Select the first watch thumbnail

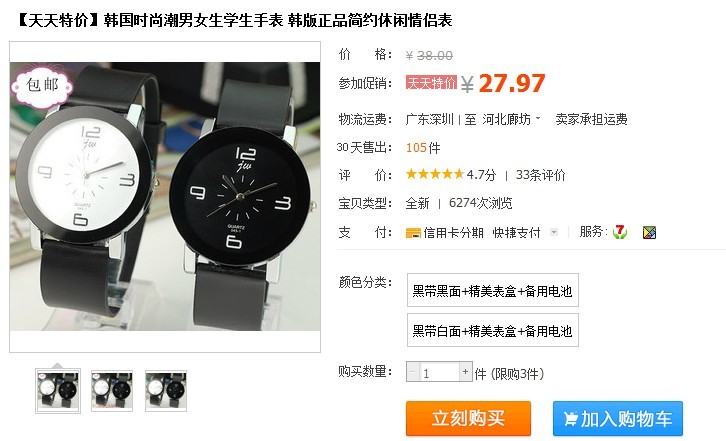click(x=58, y=391)
